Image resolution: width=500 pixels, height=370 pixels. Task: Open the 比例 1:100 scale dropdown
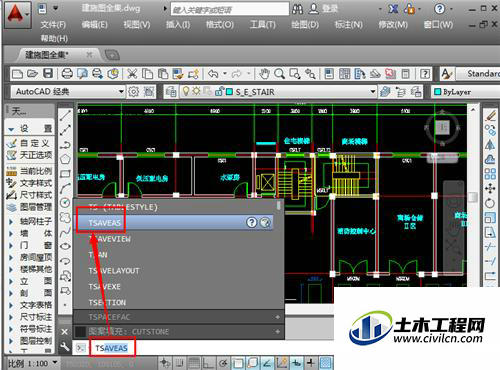[x=32, y=363]
